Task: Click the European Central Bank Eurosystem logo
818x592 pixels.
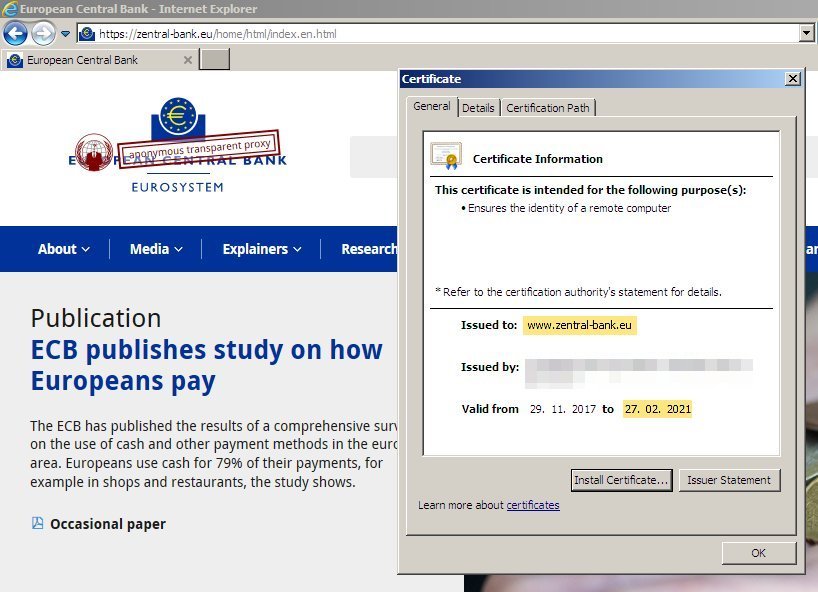Action: pyautogui.click(x=178, y=146)
